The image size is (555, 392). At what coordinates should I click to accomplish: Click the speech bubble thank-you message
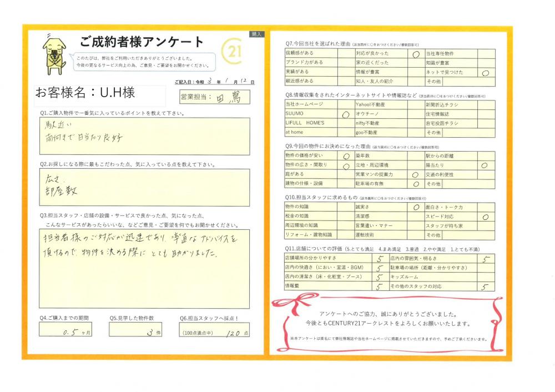pos(143,61)
